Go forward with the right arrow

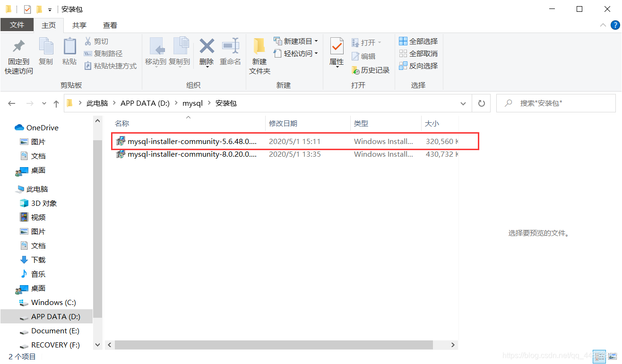coord(30,103)
